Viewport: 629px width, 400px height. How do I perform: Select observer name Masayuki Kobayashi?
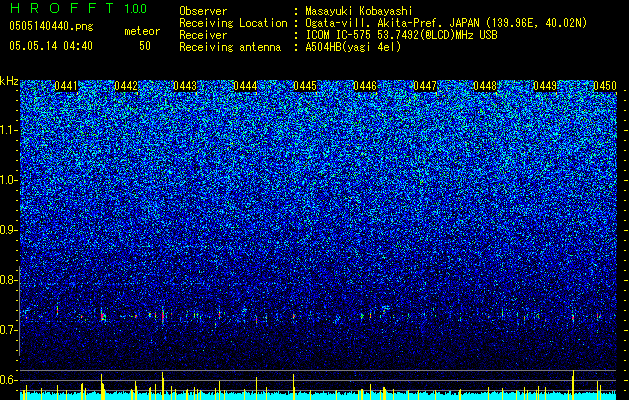pyautogui.click(x=359, y=11)
